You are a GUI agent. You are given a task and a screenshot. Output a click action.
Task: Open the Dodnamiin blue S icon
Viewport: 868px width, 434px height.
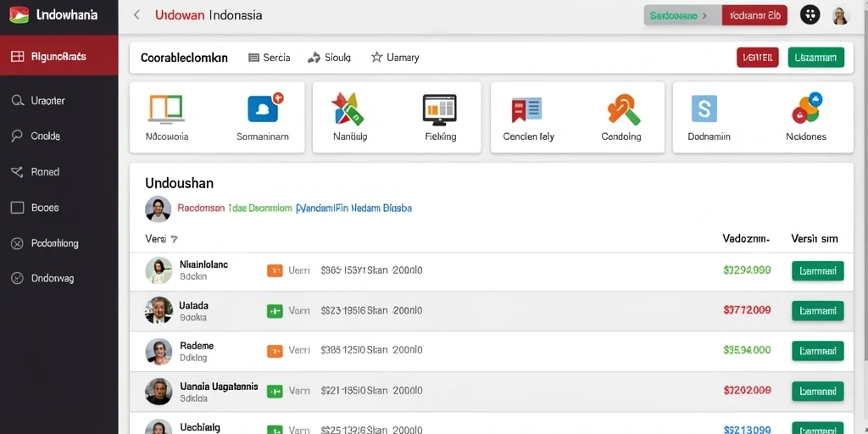tap(704, 108)
